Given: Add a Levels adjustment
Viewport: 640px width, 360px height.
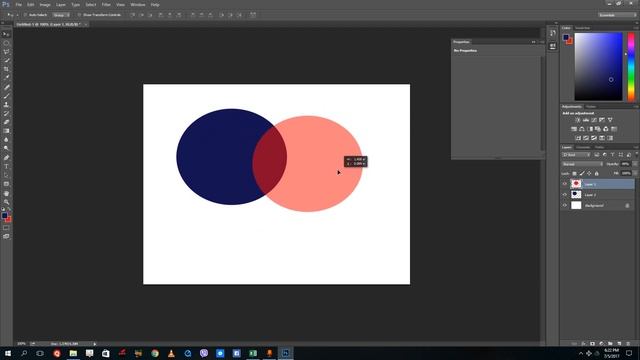Looking at the screenshot, I should point(586,120).
